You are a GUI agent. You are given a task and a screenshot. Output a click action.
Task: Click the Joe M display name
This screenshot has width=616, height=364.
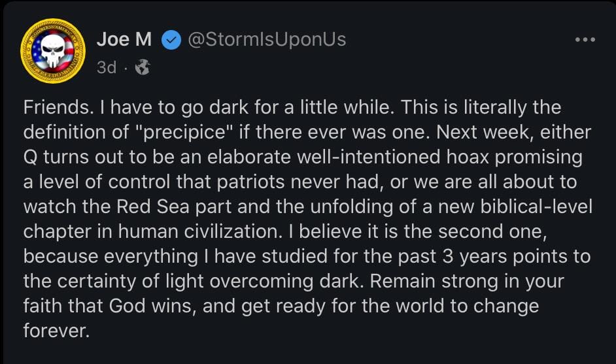124,40
